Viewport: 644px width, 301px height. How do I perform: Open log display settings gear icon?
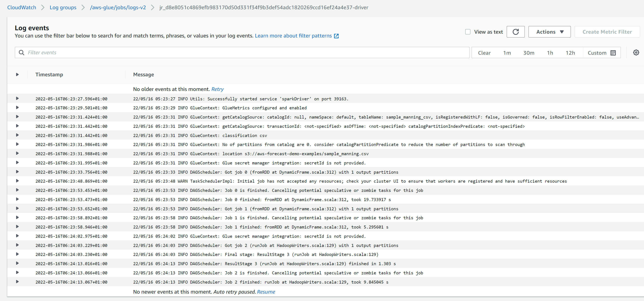[x=636, y=52]
